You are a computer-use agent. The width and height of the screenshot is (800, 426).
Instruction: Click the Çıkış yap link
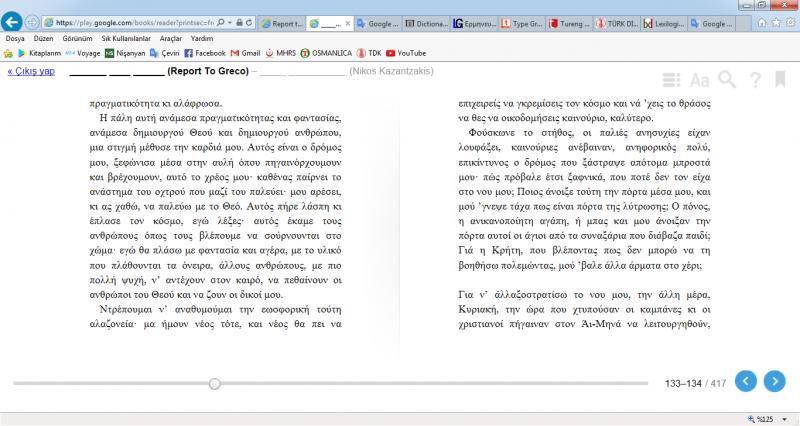click(31, 71)
